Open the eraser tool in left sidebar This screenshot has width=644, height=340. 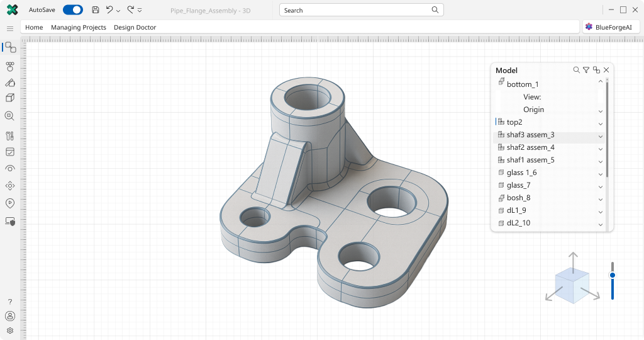click(x=10, y=82)
